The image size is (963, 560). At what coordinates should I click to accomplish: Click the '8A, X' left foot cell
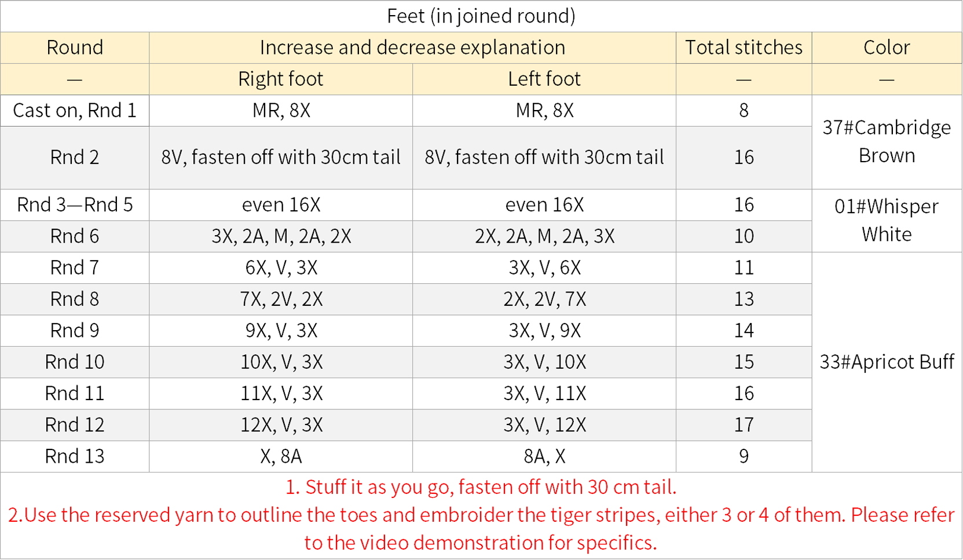[x=544, y=456]
